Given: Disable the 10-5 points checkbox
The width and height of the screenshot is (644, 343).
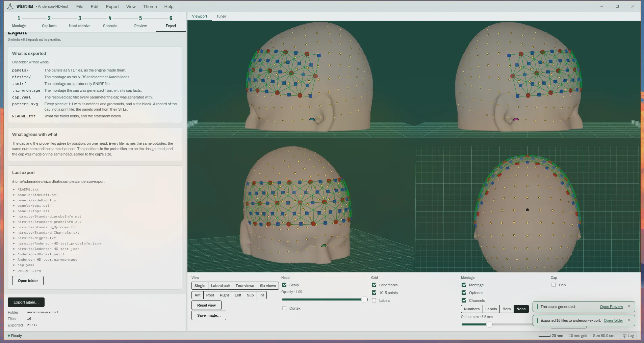Looking at the screenshot, I should (374, 293).
